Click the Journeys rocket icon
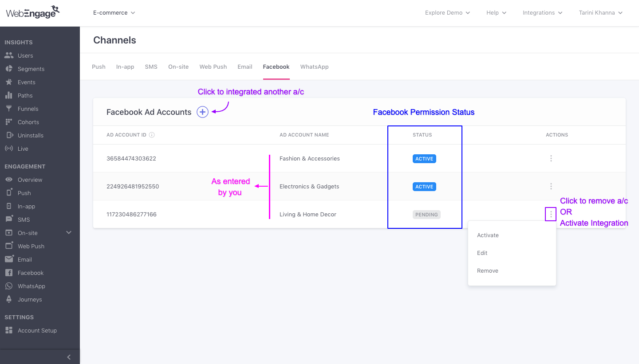639x364 pixels. (x=9, y=299)
